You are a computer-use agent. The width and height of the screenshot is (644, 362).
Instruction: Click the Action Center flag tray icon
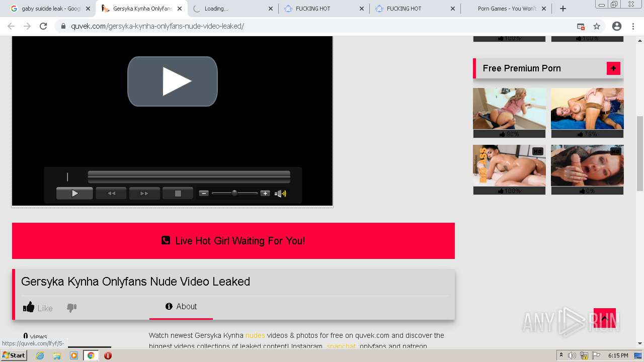coord(596,355)
